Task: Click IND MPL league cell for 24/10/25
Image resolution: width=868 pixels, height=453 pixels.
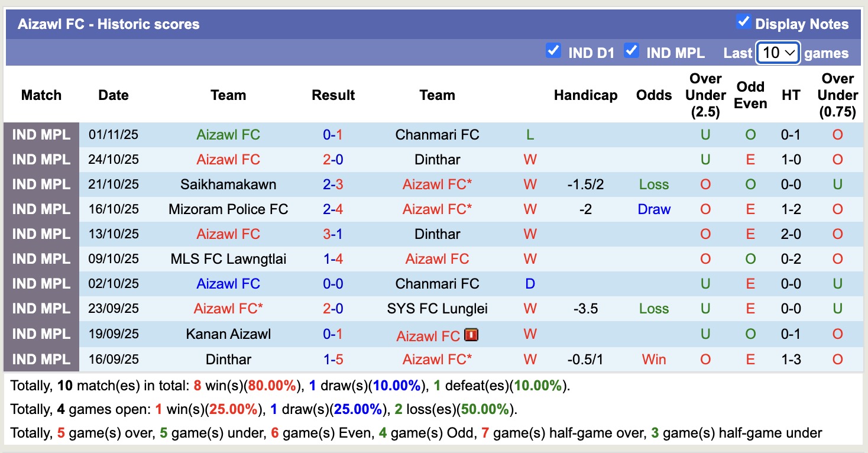Action: pyautogui.click(x=41, y=160)
